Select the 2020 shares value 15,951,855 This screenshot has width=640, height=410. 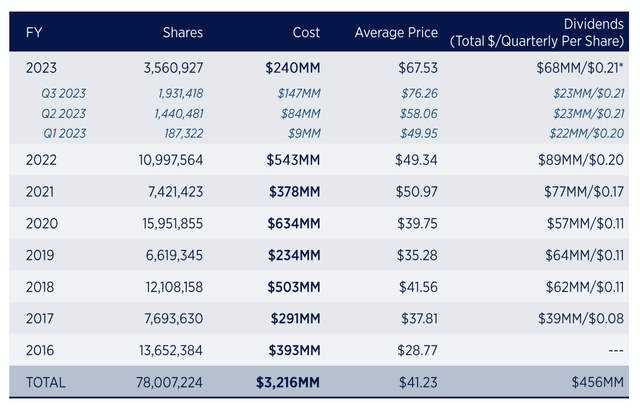point(172,224)
